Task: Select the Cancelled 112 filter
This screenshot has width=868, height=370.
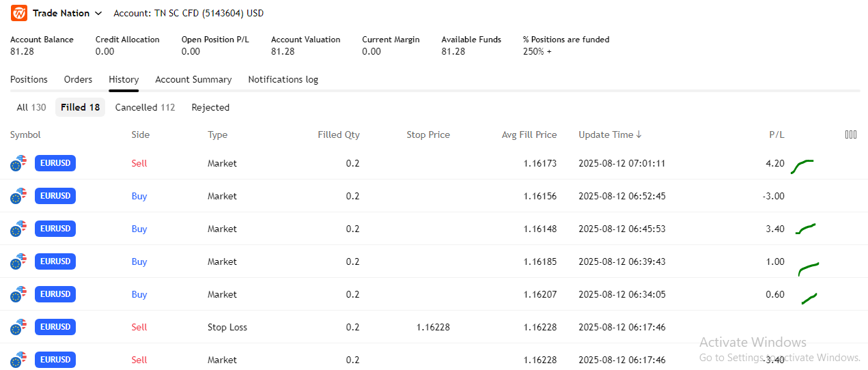Action: [x=145, y=107]
